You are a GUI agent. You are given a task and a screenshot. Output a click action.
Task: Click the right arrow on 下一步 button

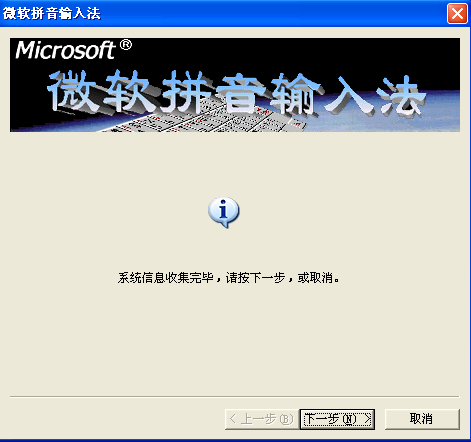point(367,419)
